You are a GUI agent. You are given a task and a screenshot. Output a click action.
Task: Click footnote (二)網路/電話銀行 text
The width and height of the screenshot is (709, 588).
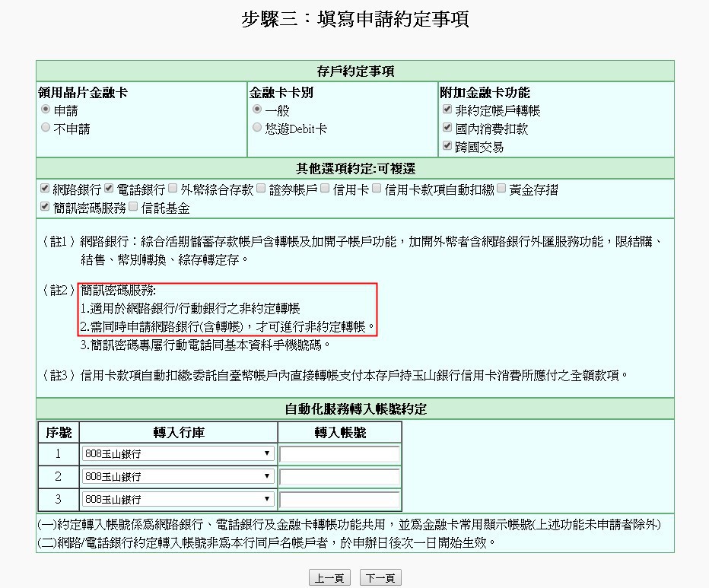click(x=266, y=543)
